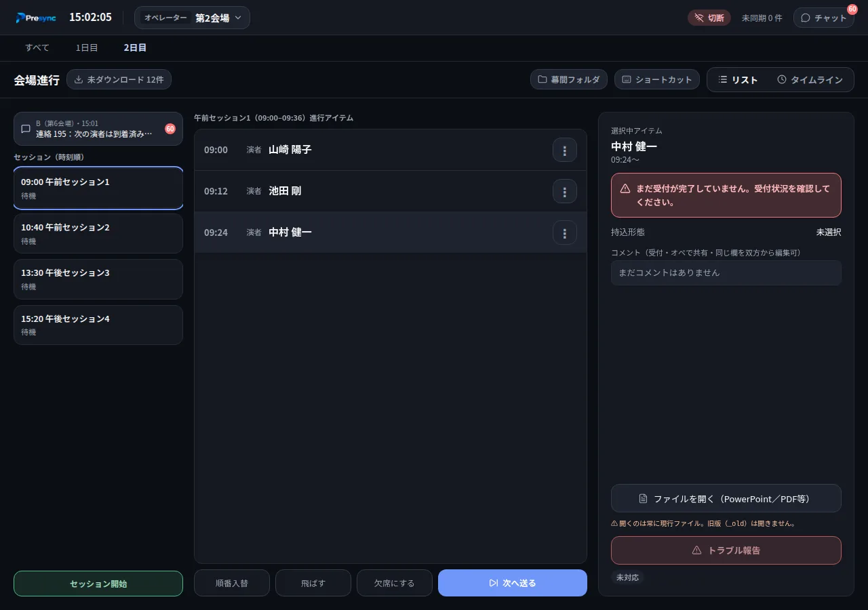868x610 pixels.
Task: Select the 15:20 午後セッション4 card
Action: coord(98,325)
